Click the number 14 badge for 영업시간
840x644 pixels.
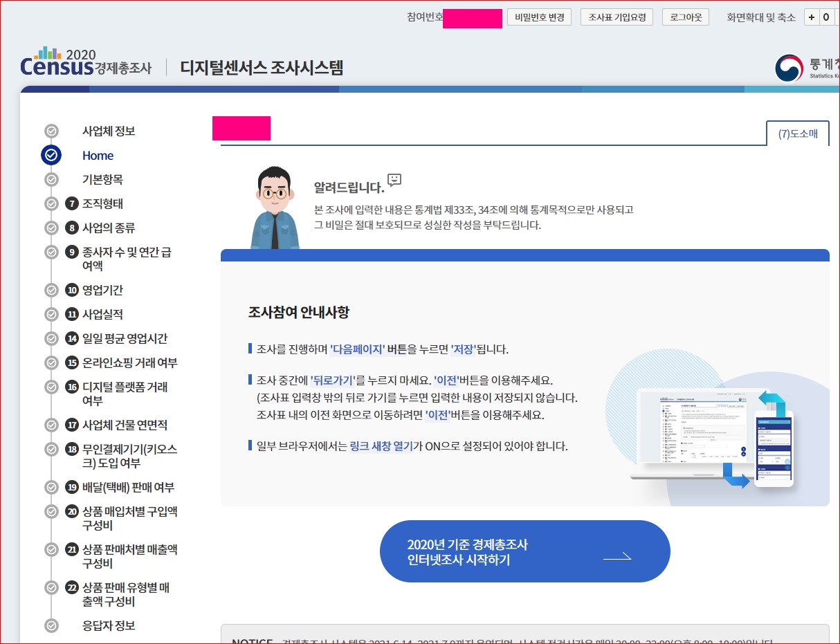click(x=72, y=339)
